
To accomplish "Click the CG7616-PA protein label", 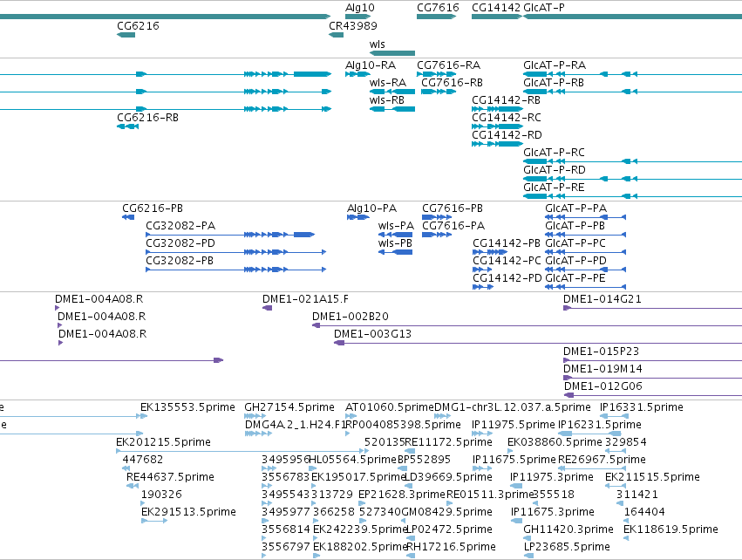I will (453, 226).
